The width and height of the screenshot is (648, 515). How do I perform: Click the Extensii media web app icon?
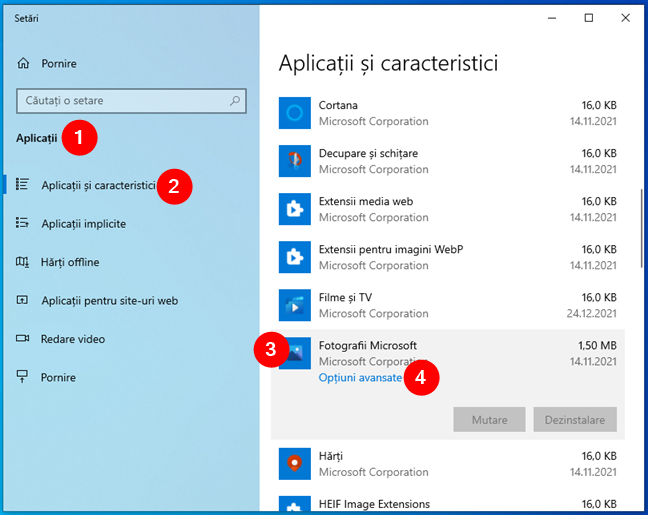295,209
